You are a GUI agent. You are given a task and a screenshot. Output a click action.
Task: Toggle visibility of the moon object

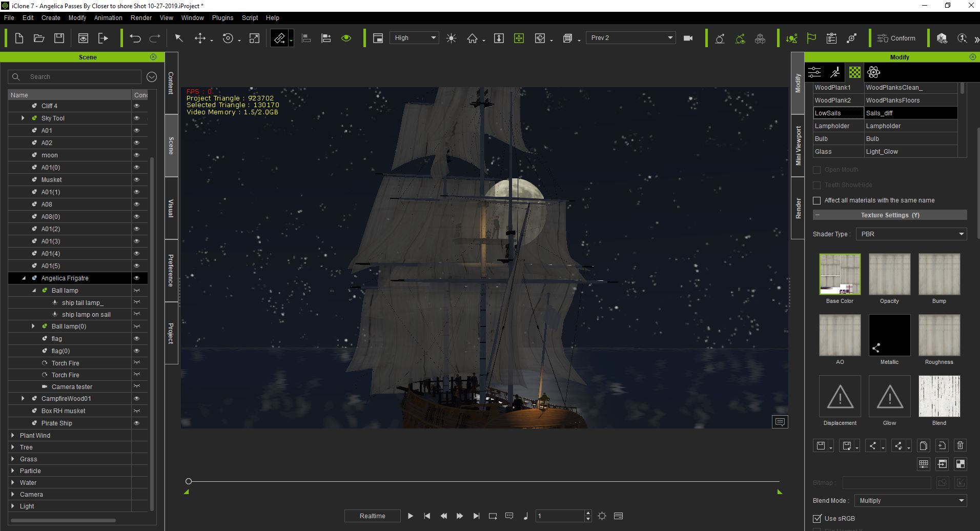click(137, 155)
